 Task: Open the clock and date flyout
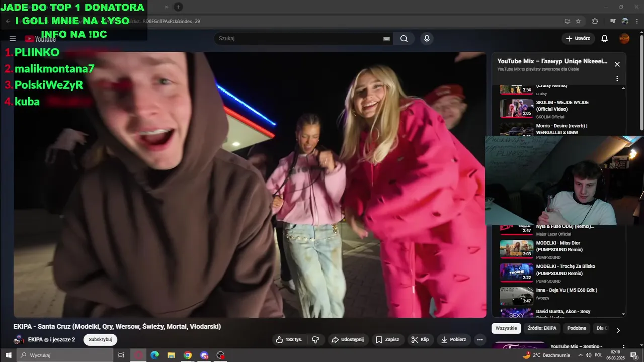[x=615, y=355]
